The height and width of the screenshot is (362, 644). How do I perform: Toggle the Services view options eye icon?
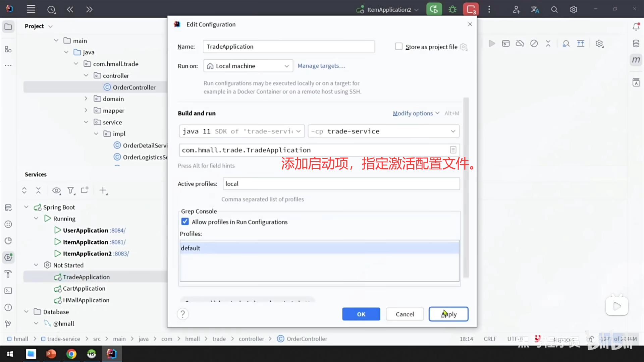pos(56,190)
